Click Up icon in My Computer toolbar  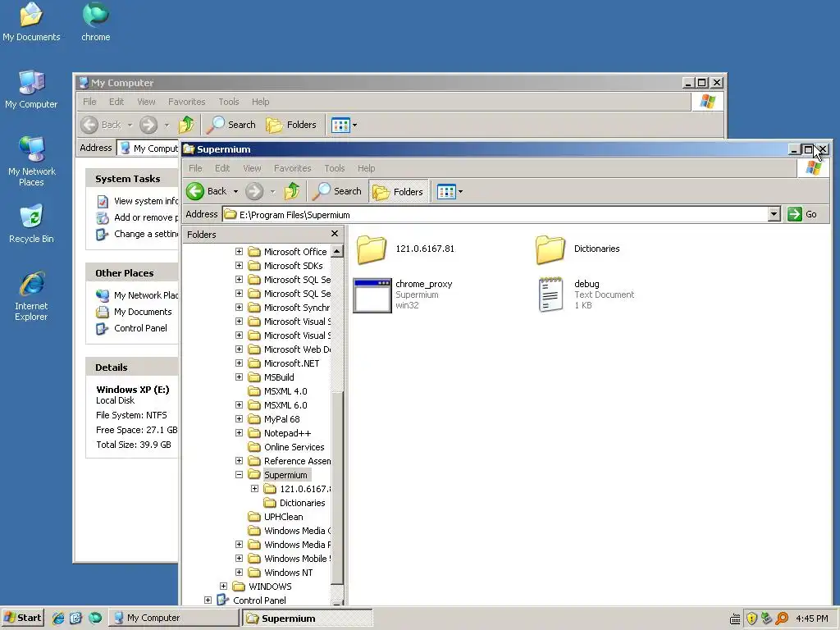pos(186,125)
